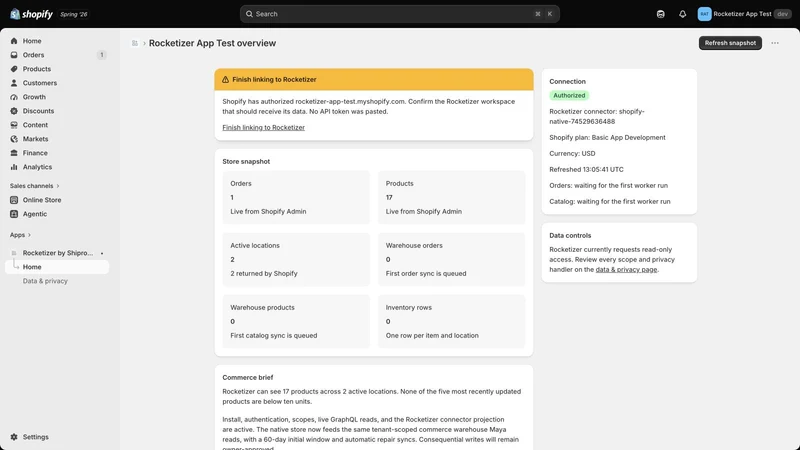Click the Warehouse products card
Viewport: 800px width, 450px height.
(x=296, y=321)
